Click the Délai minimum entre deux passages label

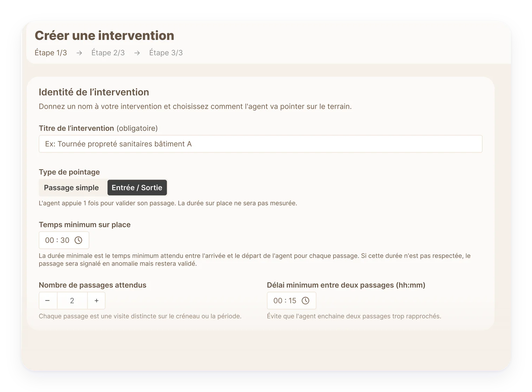[x=346, y=285]
